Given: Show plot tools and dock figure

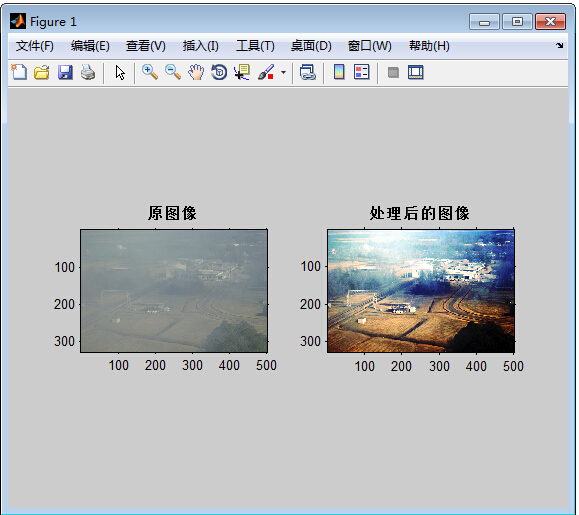Looking at the screenshot, I should coord(416,72).
